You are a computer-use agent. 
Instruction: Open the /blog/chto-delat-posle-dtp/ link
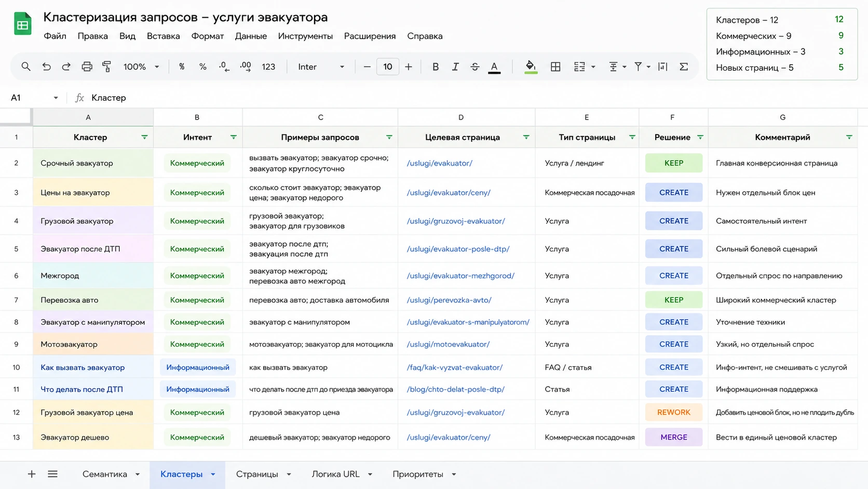point(456,389)
